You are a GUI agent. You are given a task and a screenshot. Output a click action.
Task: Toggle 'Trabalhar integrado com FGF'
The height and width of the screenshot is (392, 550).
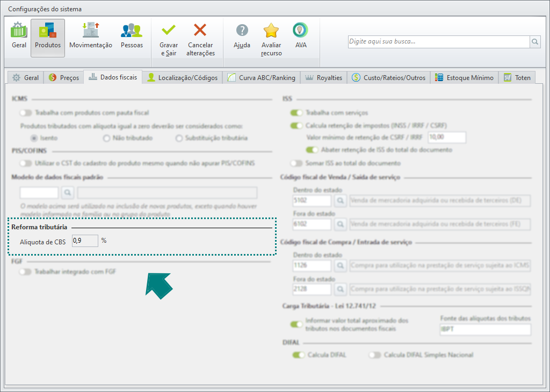tap(26, 272)
